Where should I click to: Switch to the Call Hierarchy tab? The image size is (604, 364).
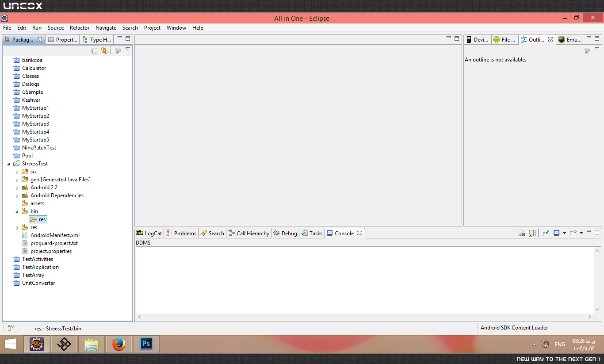(248, 233)
